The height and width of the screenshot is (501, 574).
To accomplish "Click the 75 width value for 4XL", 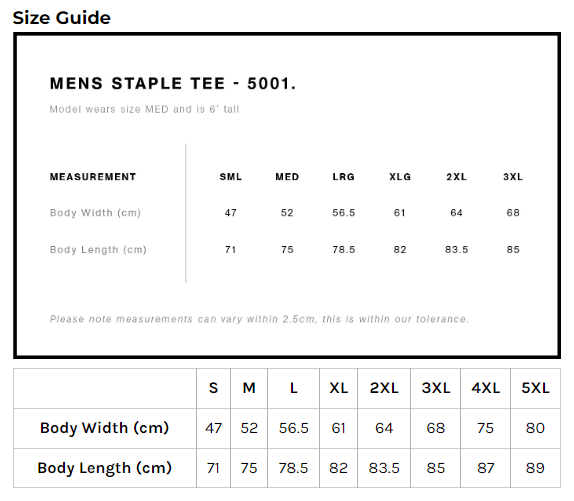I will [485, 428].
